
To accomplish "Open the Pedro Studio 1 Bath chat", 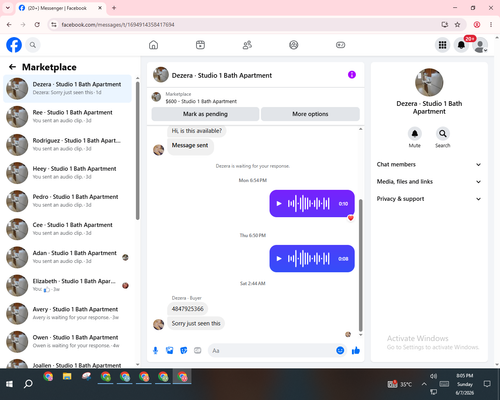I will click(67, 201).
